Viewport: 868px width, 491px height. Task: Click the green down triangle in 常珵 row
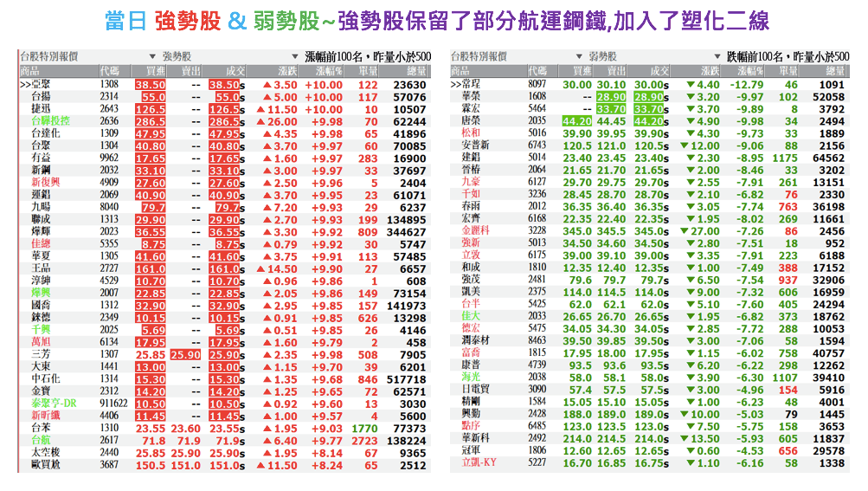click(690, 85)
